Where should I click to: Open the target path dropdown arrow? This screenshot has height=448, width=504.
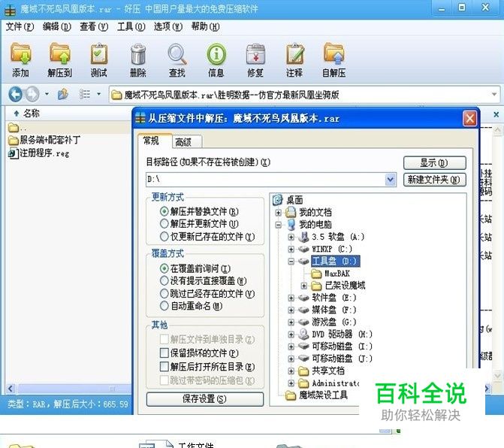[391, 180]
